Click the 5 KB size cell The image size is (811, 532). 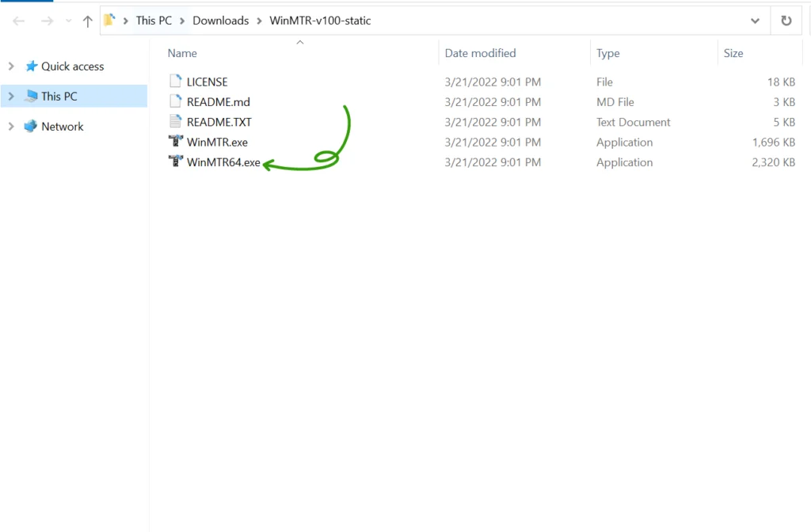click(784, 122)
